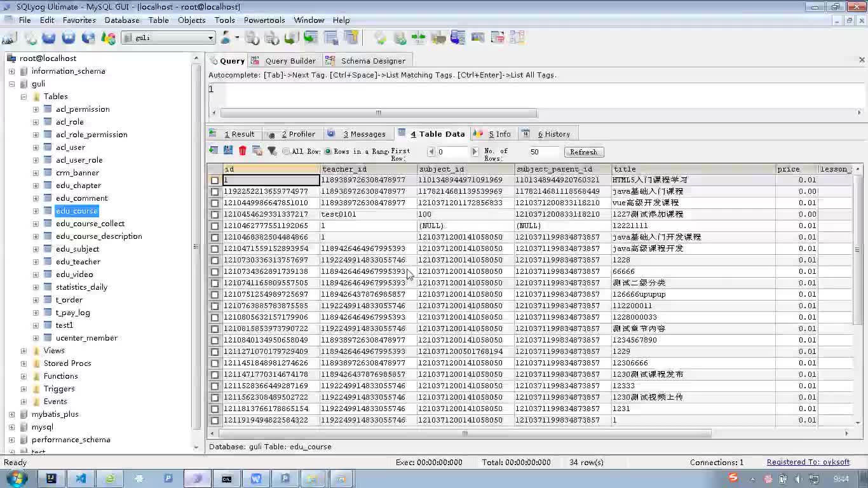Expand the information_schema database node
This screenshot has height=488, width=868.
pyautogui.click(x=11, y=71)
